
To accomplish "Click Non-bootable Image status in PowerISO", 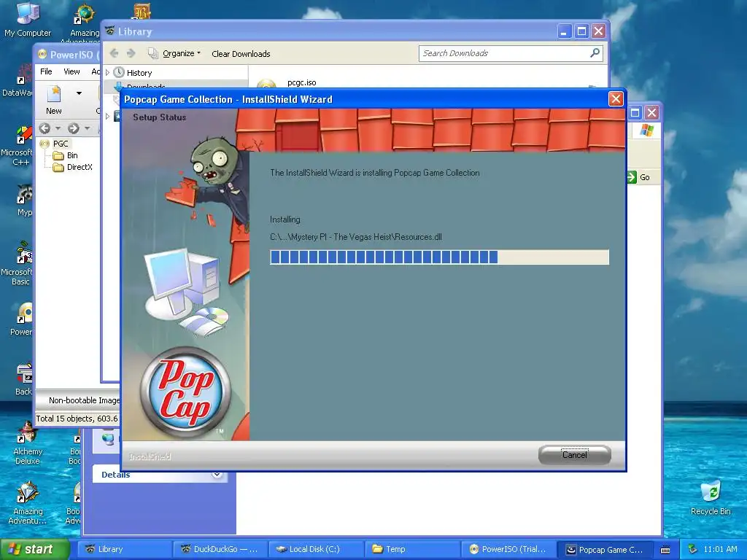I will click(84, 400).
